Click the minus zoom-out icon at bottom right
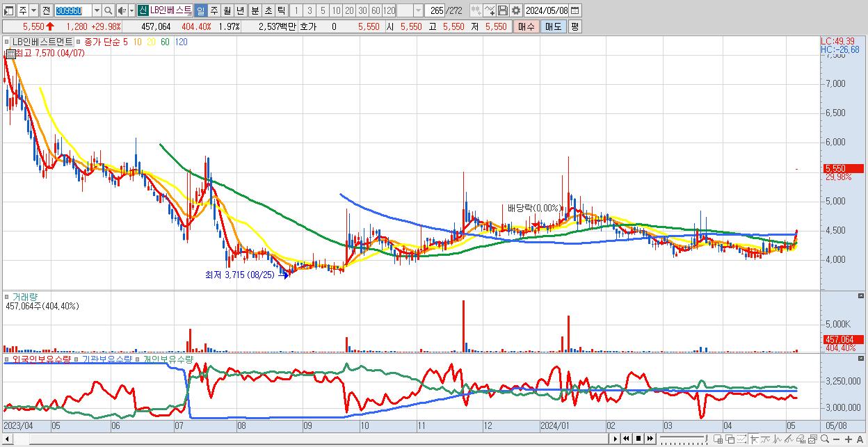The height and width of the screenshot is (447, 868). click(x=837, y=439)
